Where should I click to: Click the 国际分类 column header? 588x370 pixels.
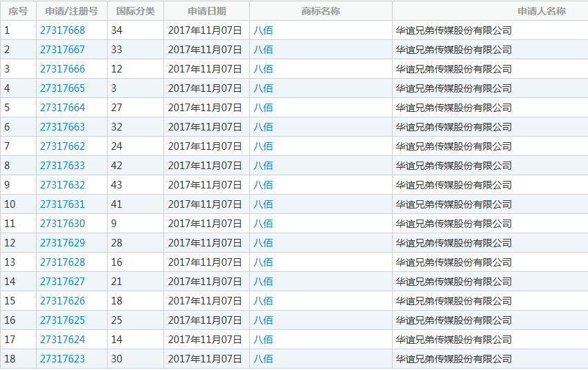coord(135,11)
